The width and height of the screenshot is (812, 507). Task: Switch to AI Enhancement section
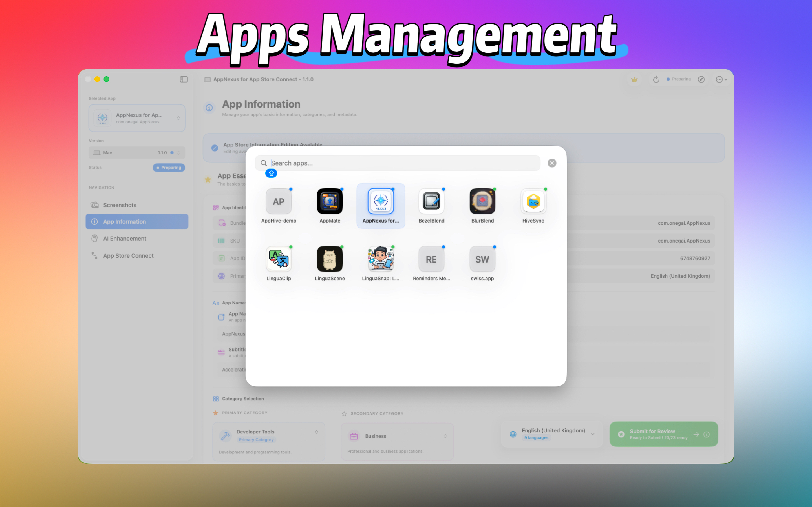(x=125, y=238)
